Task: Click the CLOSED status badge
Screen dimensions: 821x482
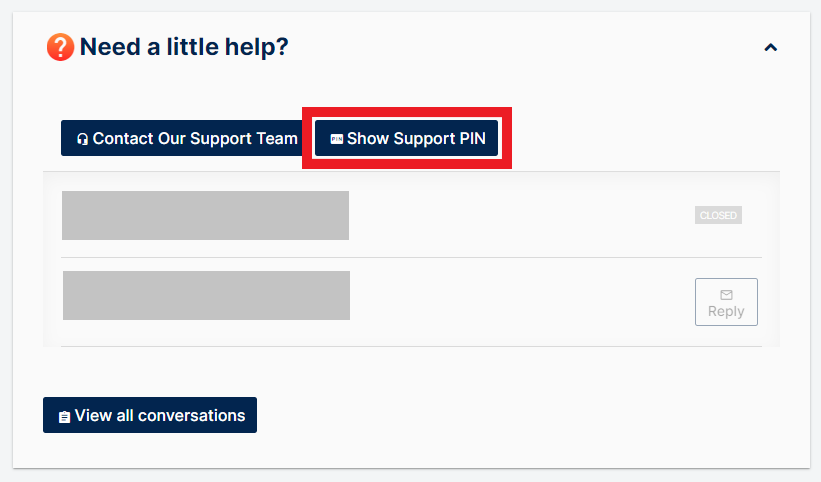Action: click(718, 215)
